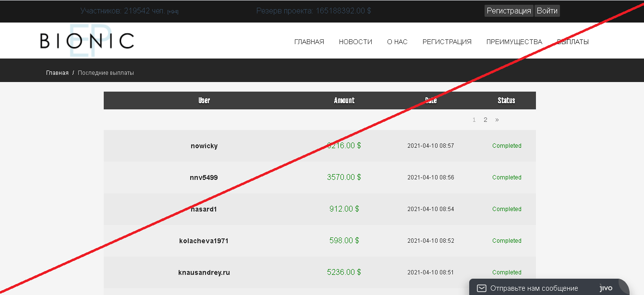The image size is (644, 295).
Task: Click the Status column header
Action: pos(507,100)
